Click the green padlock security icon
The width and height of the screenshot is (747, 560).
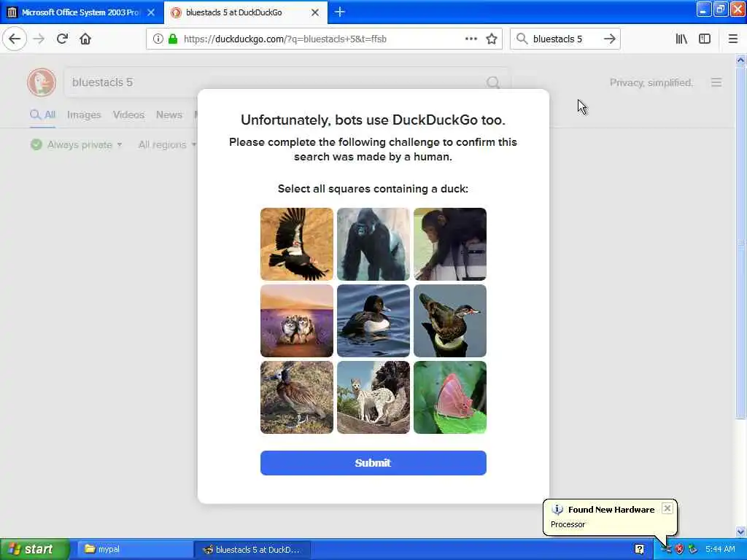172,39
